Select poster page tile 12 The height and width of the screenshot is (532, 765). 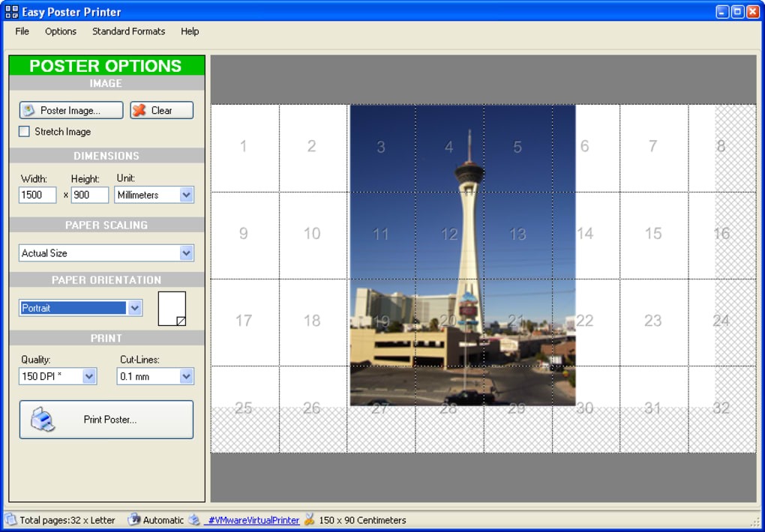pos(449,235)
